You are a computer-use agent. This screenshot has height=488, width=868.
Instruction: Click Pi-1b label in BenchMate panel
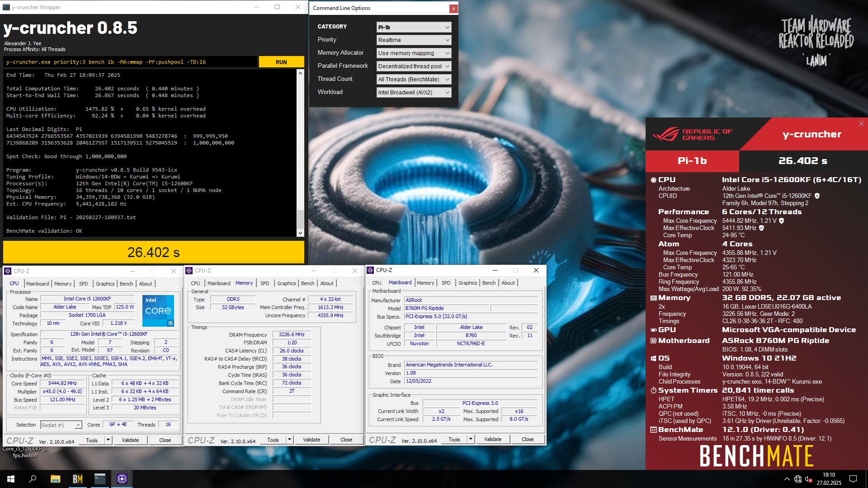(692, 161)
